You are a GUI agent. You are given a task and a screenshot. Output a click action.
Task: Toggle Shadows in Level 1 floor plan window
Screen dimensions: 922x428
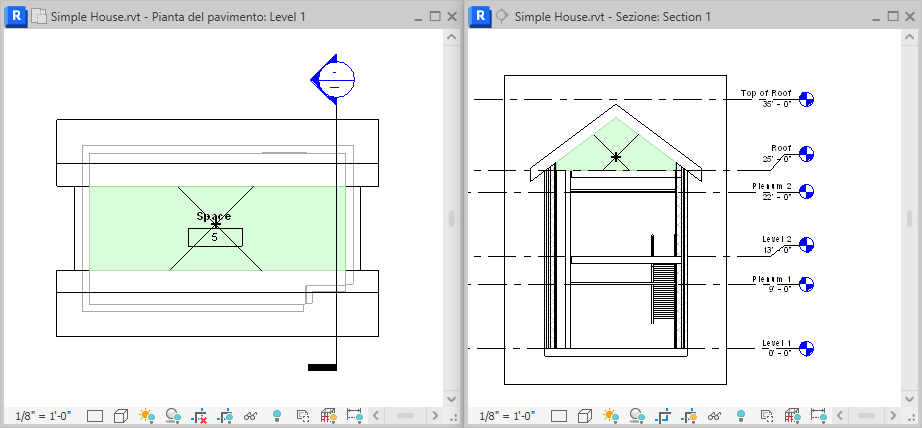tap(173, 416)
